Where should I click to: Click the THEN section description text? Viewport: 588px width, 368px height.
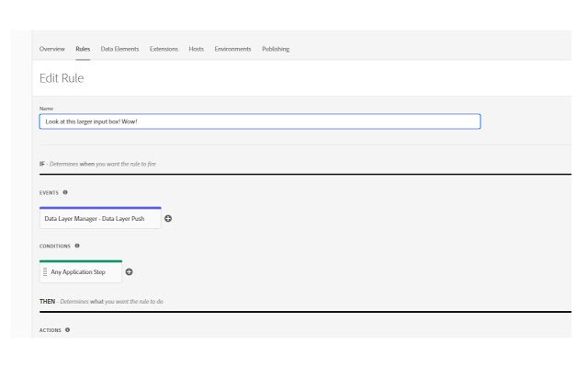(101, 302)
